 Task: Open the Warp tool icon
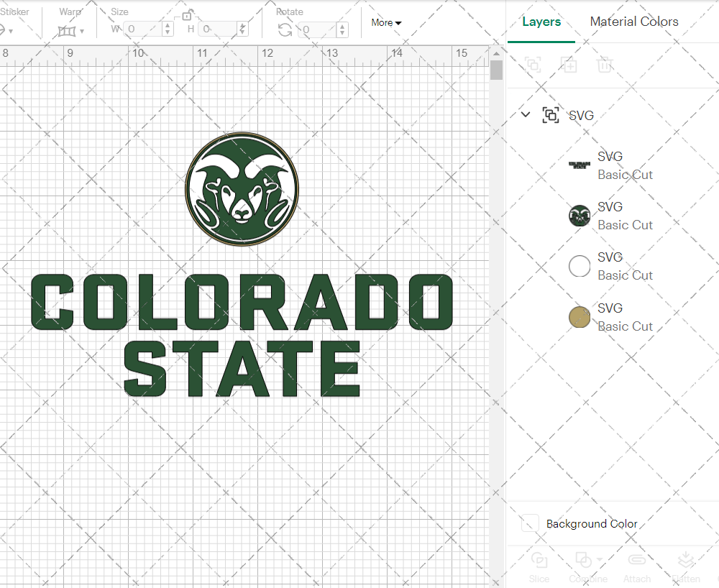(x=66, y=31)
